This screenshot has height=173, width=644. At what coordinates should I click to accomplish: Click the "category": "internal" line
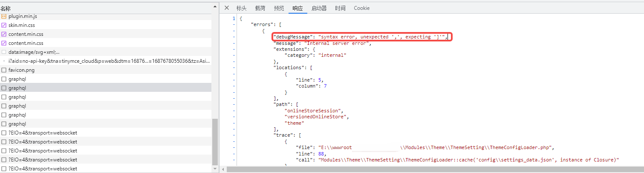coord(315,56)
